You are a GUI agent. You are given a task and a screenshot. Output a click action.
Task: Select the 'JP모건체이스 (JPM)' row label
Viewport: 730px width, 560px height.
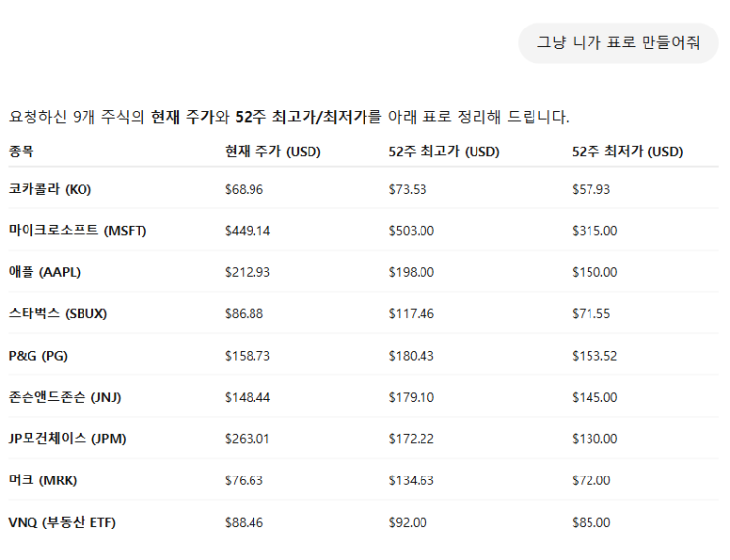point(67,438)
